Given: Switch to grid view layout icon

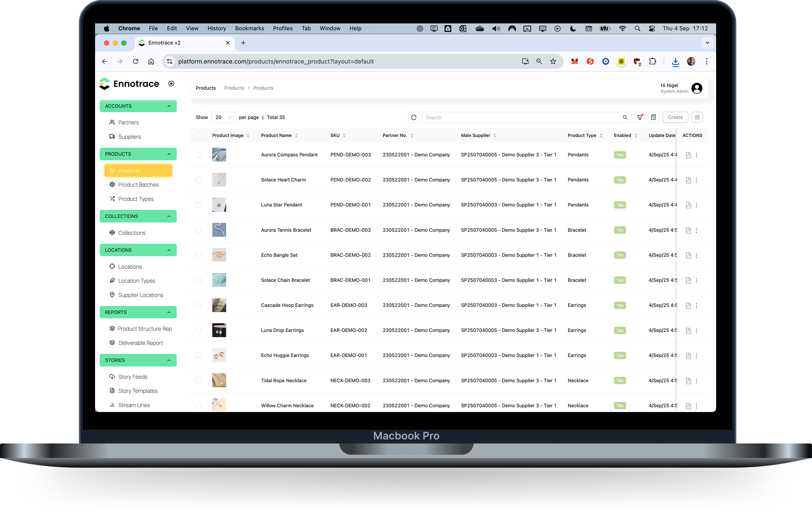Looking at the screenshot, I should point(697,117).
